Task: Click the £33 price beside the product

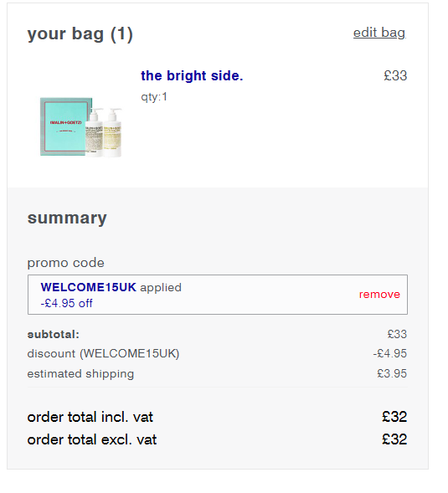Action: coord(395,76)
